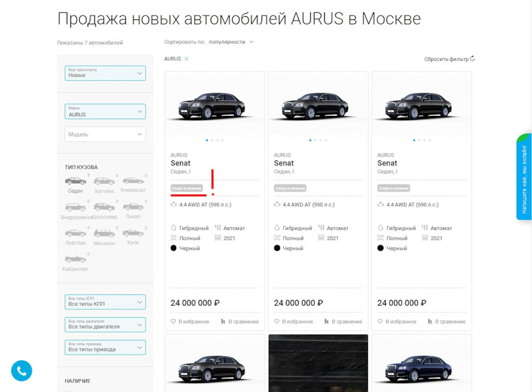532x392 pixels.
Task: Open the first Senat model title
Action: (x=180, y=163)
